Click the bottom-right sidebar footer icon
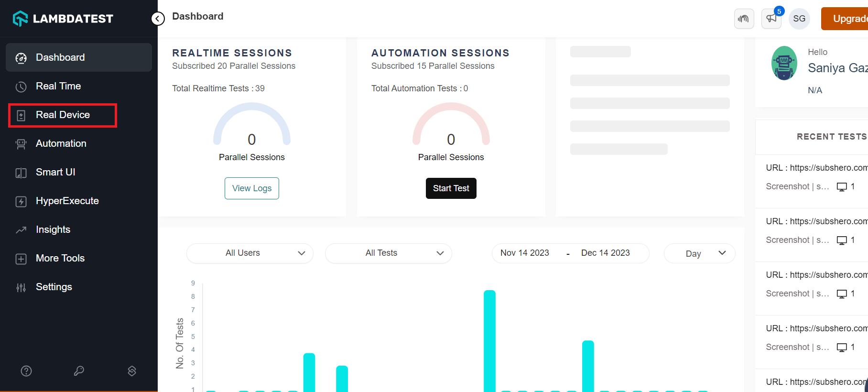868x392 pixels. click(132, 371)
